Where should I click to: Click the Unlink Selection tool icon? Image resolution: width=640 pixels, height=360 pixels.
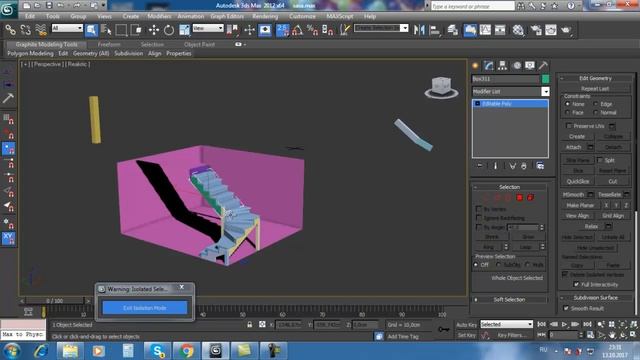click(25, 30)
